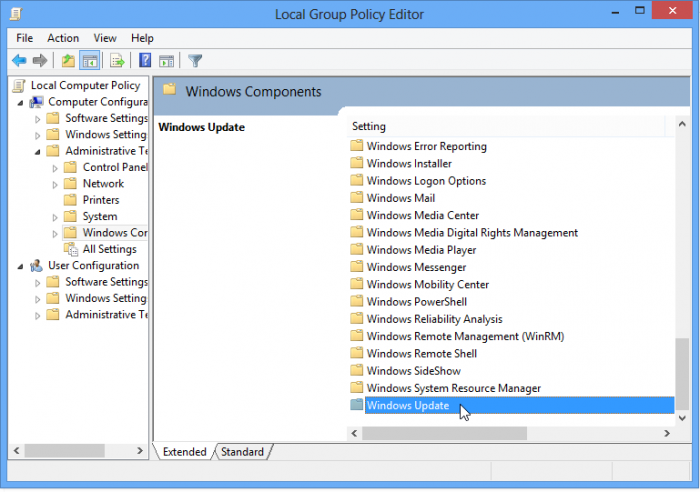Switch to the Extended tab
700x492 pixels.
(184, 451)
